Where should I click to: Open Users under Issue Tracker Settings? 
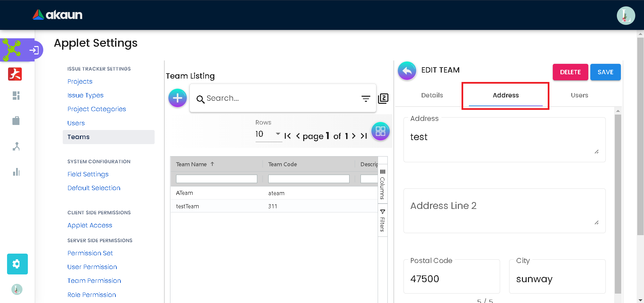(76, 123)
